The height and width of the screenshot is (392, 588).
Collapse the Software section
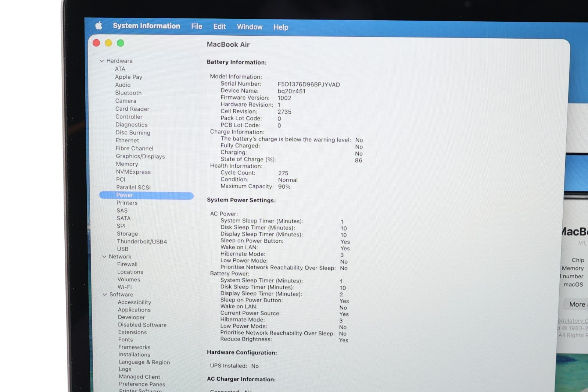click(x=105, y=295)
